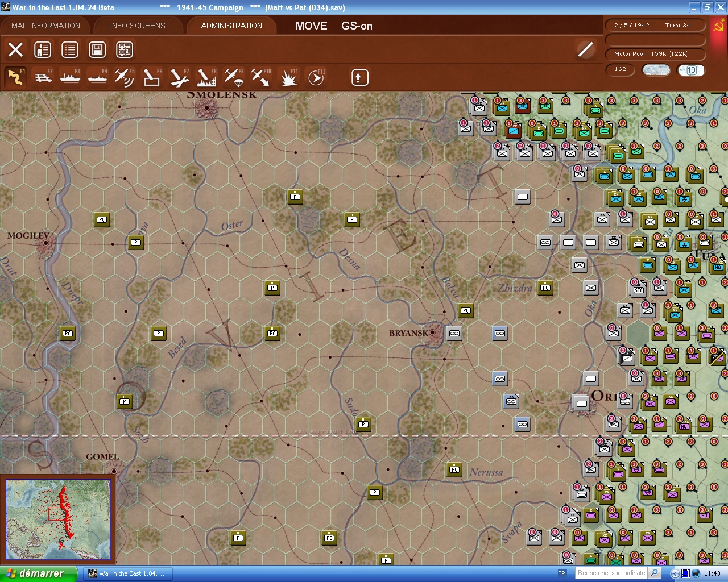Screen dimensions: 728x582
Task: Open the list report icon
Action: click(x=70, y=49)
